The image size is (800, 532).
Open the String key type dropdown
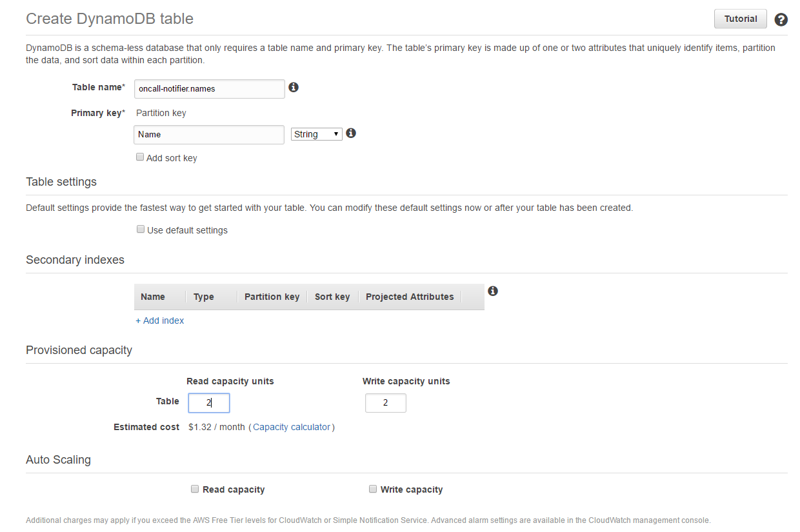tap(316, 134)
